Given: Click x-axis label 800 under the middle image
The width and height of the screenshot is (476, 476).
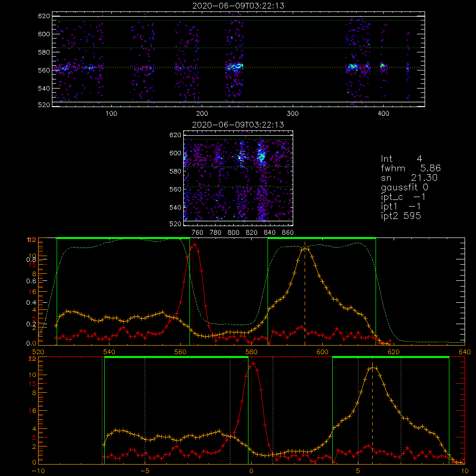Looking at the screenshot, I should [x=233, y=233].
